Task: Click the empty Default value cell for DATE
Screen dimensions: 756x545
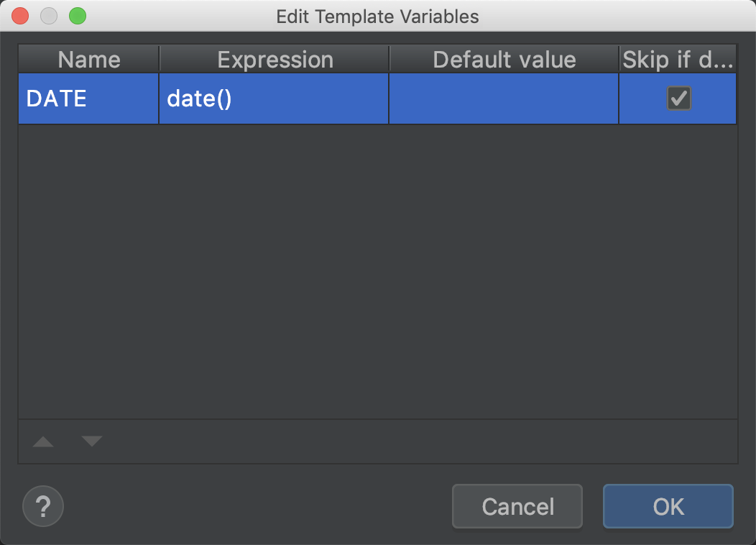Action: coord(504,99)
